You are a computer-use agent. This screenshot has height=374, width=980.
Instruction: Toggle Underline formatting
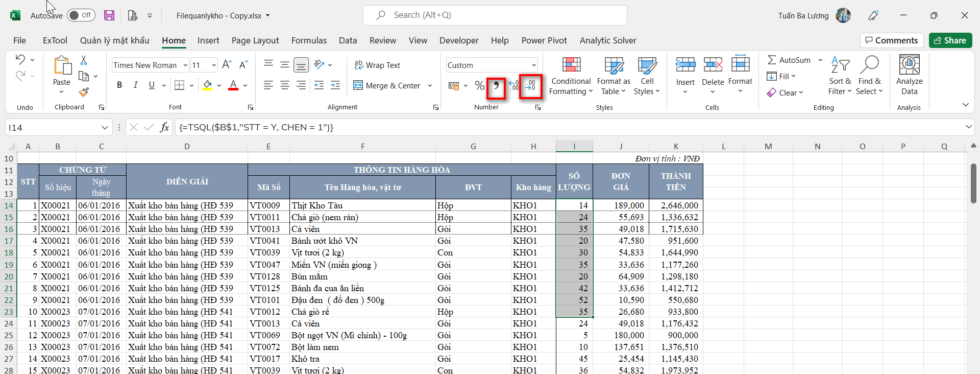click(x=152, y=85)
